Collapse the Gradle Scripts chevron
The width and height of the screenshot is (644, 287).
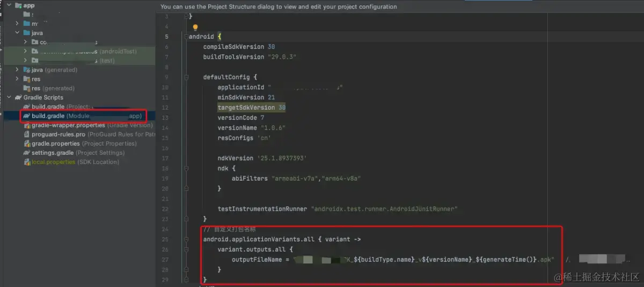[9, 97]
